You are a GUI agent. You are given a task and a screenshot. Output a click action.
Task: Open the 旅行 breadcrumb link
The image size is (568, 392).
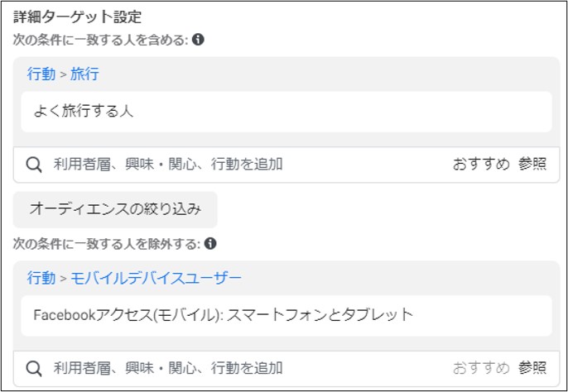pyautogui.click(x=84, y=74)
